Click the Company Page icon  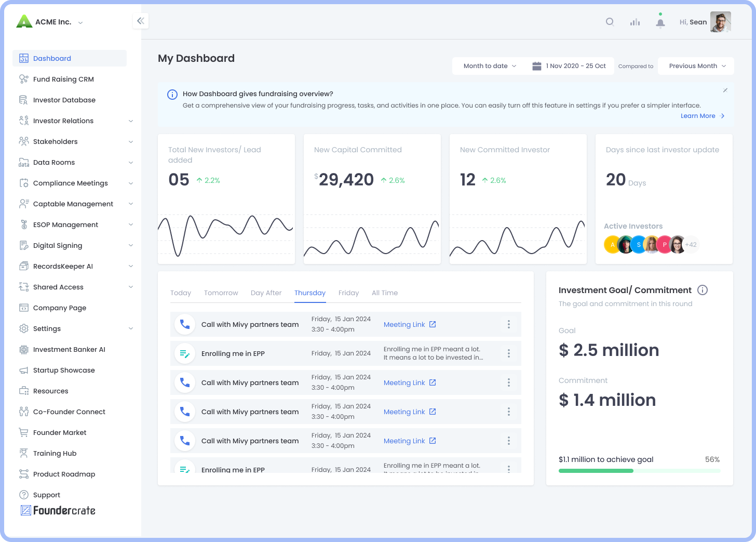click(24, 308)
